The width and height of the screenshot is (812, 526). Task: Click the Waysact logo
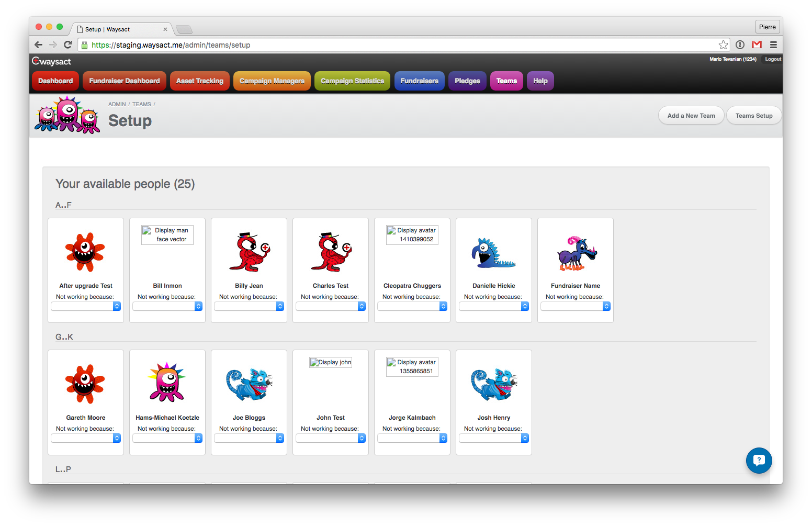click(51, 61)
